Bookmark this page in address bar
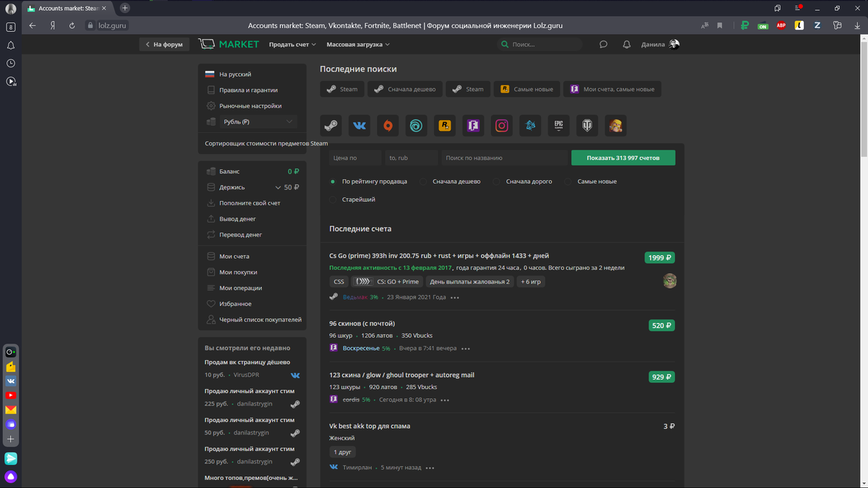 720,25
